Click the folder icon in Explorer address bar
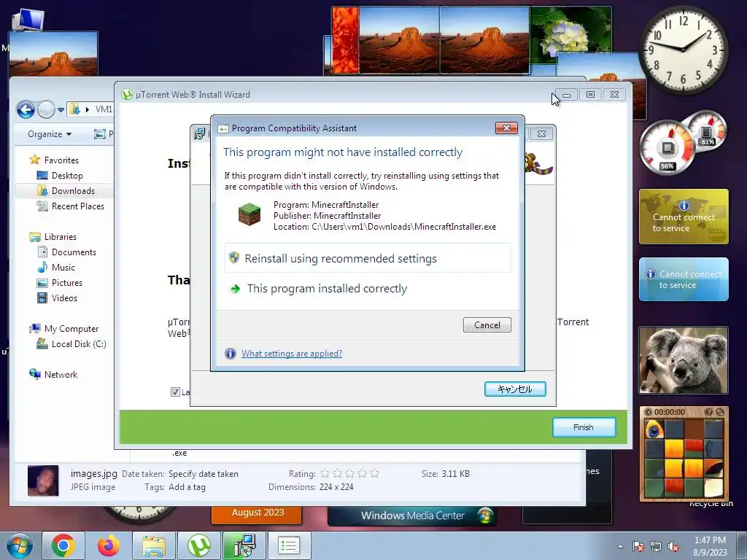This screenshot has height=560, width=747. click(x=75, y=109)
